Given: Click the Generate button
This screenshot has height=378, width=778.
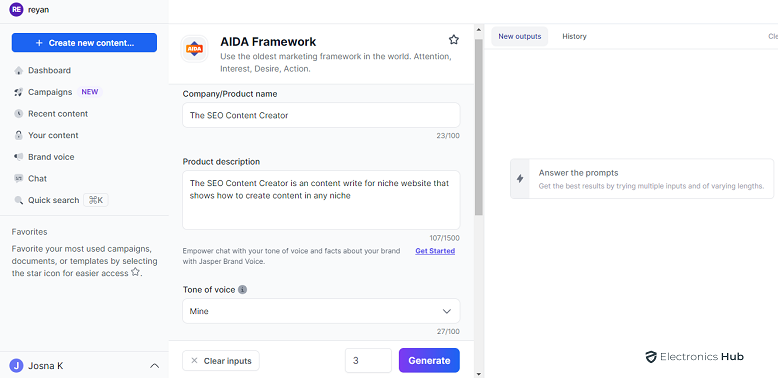Looking at the screenshot, I should (x=429, y=361).
